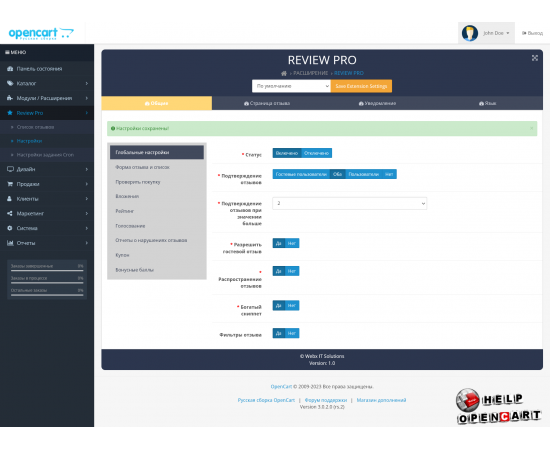This screenshot has height=450, width=550.
Task: Collapse the Review Pro menu
Action: coord(47,113)
